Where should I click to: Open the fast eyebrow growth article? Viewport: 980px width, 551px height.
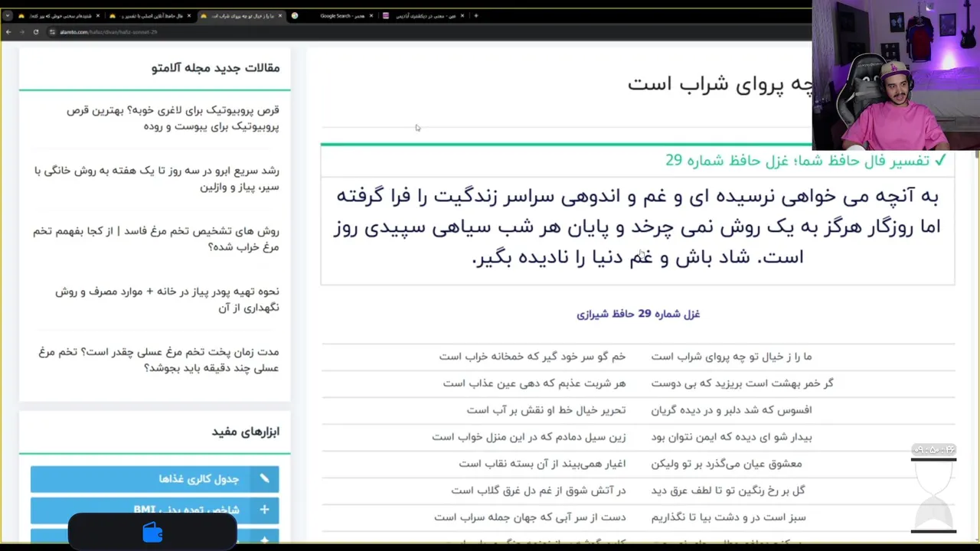pos(156,178)
